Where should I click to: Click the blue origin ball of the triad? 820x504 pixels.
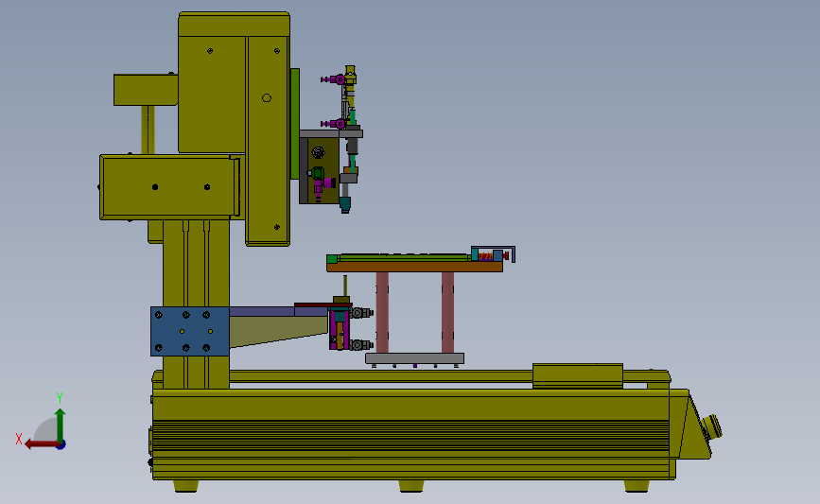pos(61,445)
